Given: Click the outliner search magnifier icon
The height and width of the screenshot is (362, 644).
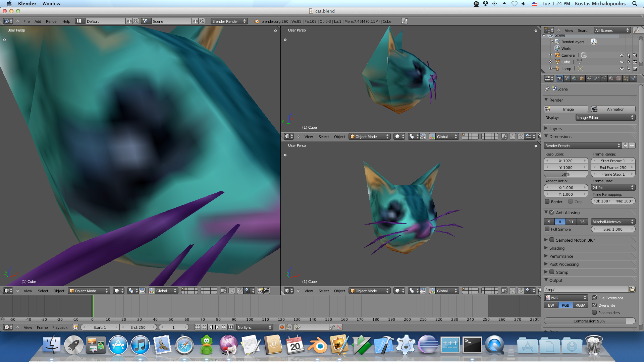Looking at the screenshot, I should coord(636,30).
